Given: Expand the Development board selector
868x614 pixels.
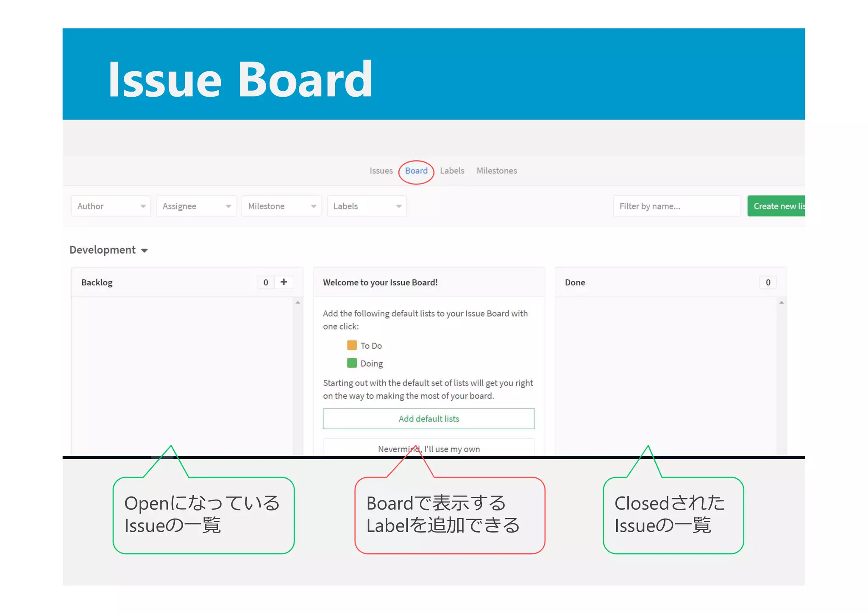Looking at the screenshot, I should click(x=108, y=250).
